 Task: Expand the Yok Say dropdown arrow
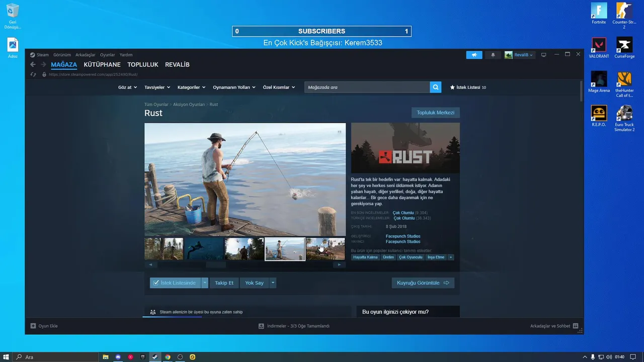273,283
